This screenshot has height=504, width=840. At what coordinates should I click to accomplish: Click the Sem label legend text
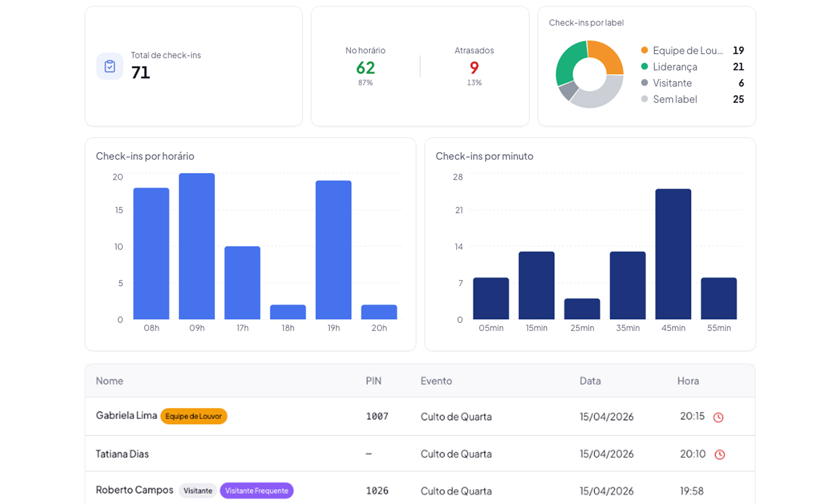(x=675, y=99)
